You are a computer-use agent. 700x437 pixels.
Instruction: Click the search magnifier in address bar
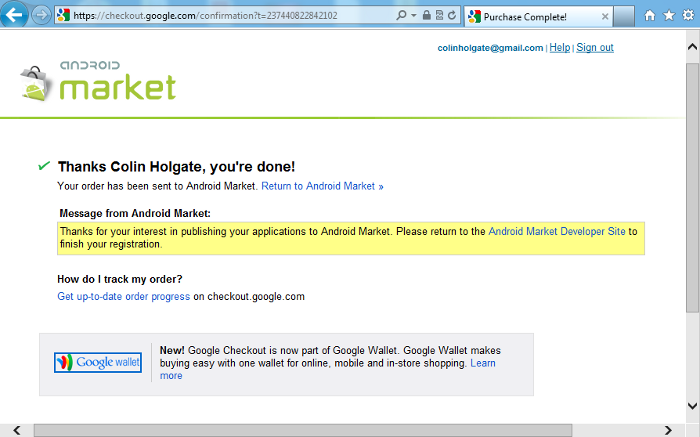coord(401,16)
